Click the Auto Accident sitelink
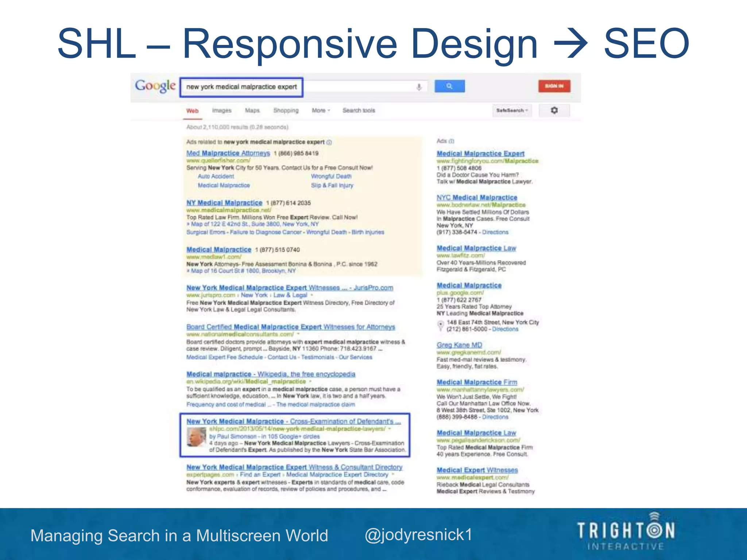 click(216, 176)
